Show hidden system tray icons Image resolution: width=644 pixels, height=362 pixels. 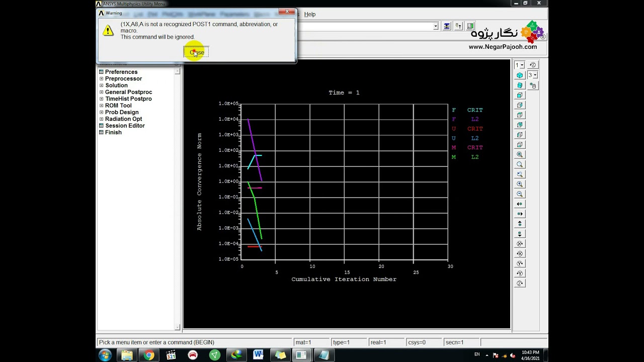click(x=487, y=355)
